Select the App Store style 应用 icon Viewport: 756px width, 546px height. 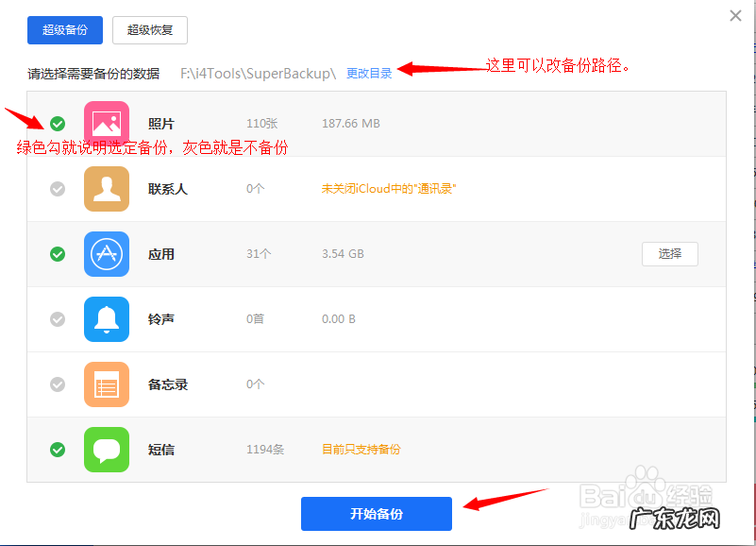tap(106, 254)
